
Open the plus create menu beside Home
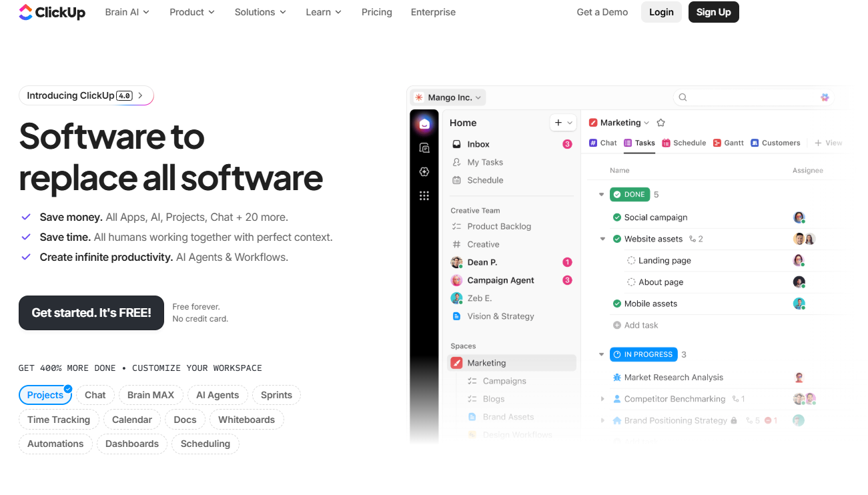click(562, 123)
